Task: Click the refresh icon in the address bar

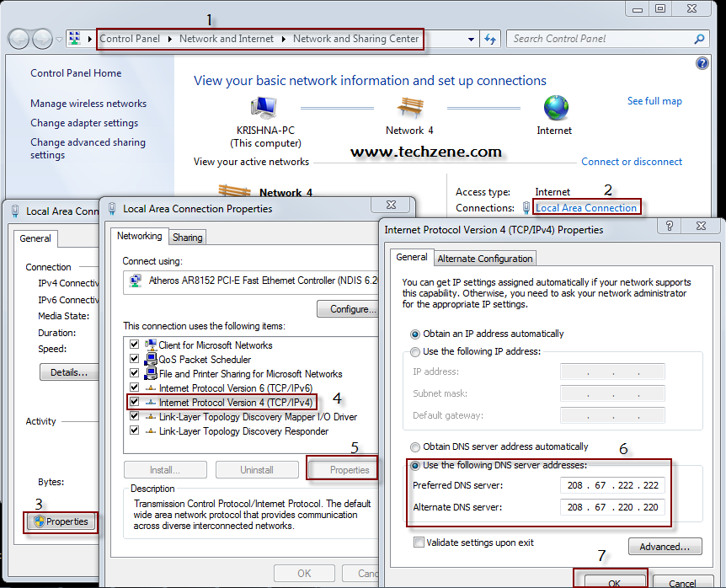Action: click(x=490, y=38)
